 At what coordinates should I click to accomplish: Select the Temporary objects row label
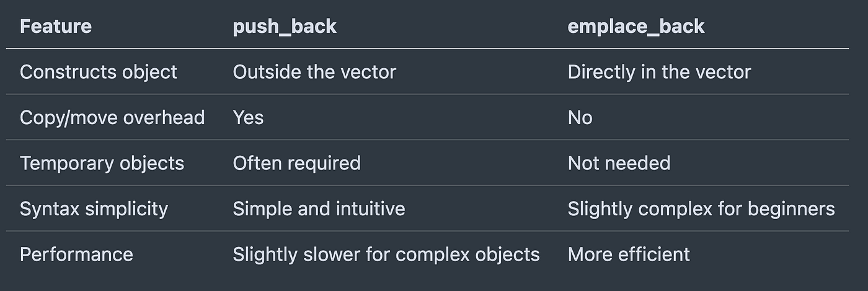pos(102,163)
